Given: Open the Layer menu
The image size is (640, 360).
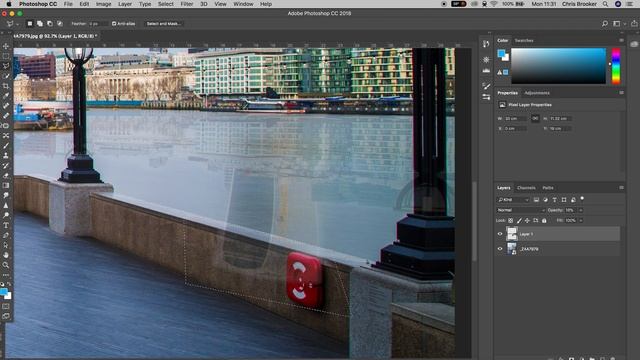Looking at the screenshot, I should [x=125, y=4].
